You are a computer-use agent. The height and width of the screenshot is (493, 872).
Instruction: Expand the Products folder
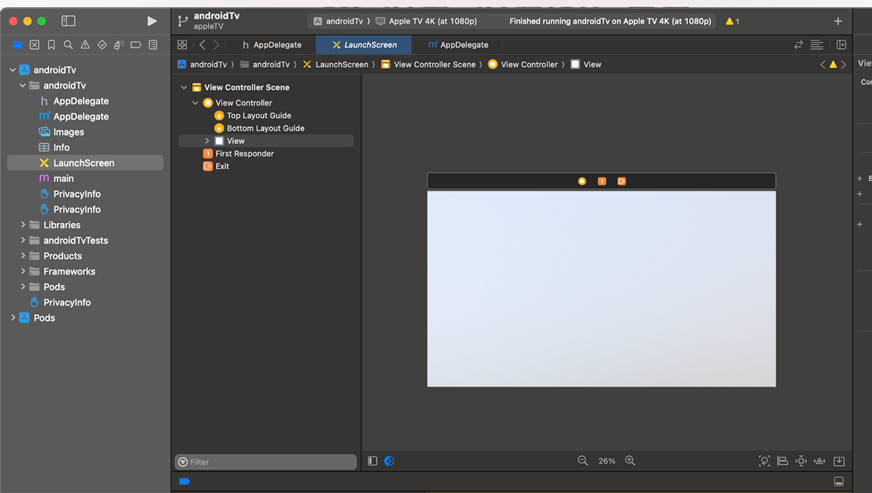tap(23, 256)
